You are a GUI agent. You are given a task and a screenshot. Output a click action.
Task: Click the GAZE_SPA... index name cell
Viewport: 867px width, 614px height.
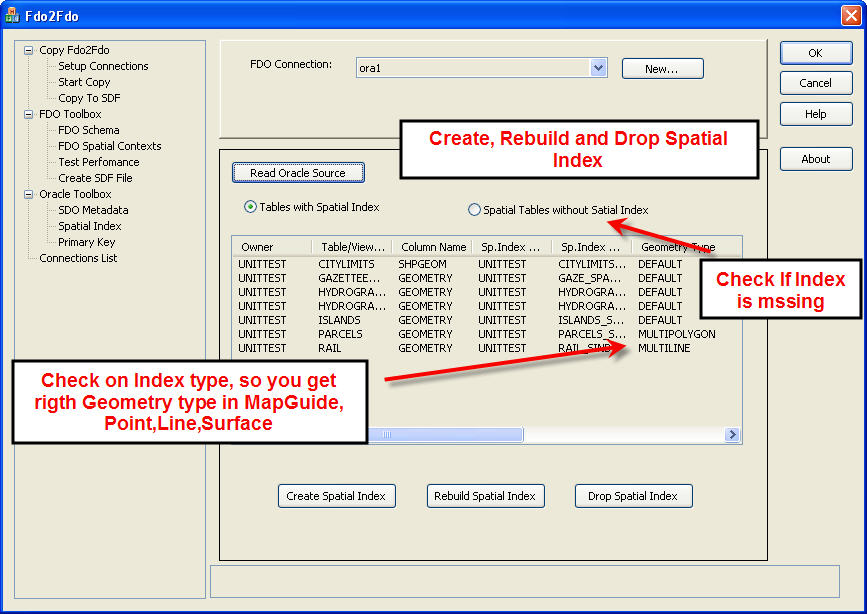click(x=590, y=278)
